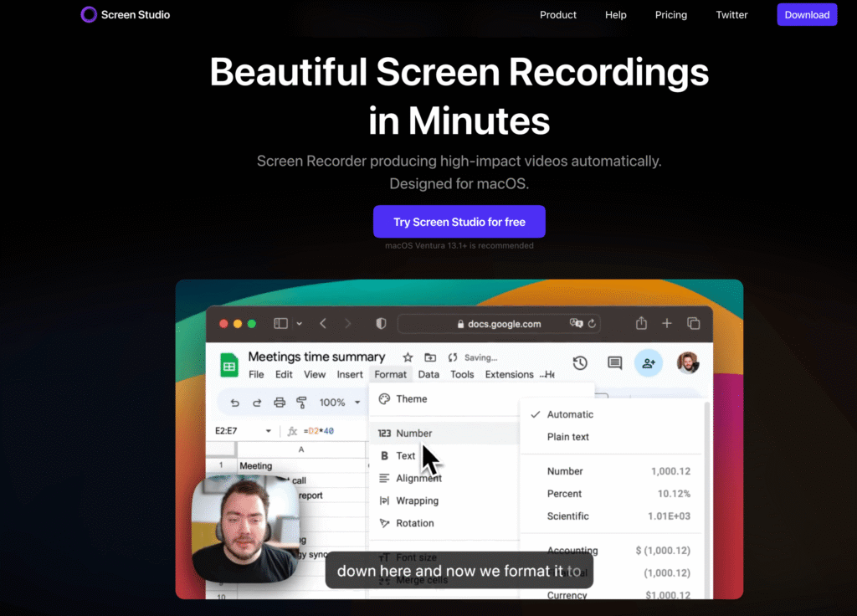Click the privacy shield icon in Safari
857x616 pixels.
click(x=381, y=324)
